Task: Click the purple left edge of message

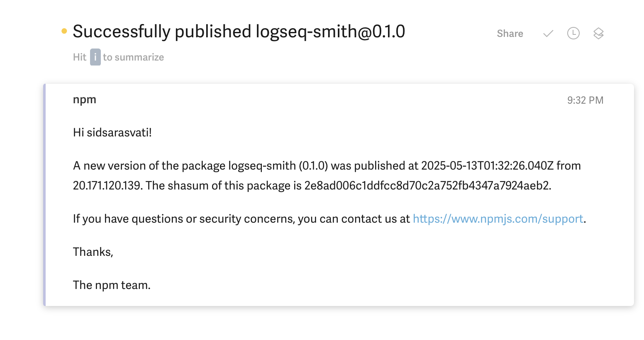Action: pyautogui.click(x=44, y=195)
